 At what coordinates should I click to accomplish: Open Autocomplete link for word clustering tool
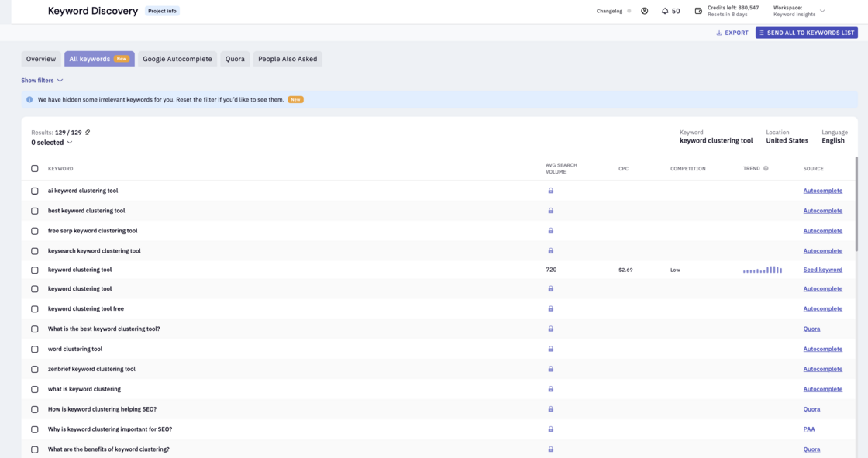pyautogui.click(x=822, y=349)
